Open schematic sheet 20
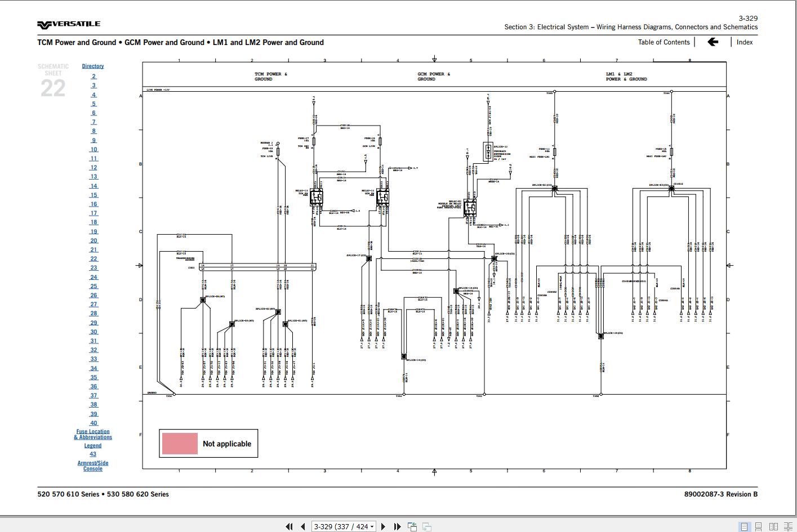This screenshot has width=797, height=532. 93,240
